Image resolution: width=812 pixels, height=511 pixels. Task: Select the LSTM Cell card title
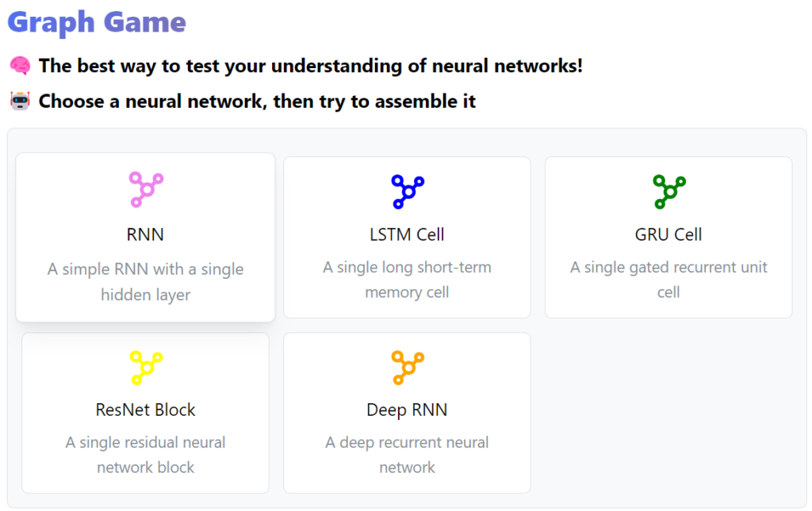click(407, 235)
